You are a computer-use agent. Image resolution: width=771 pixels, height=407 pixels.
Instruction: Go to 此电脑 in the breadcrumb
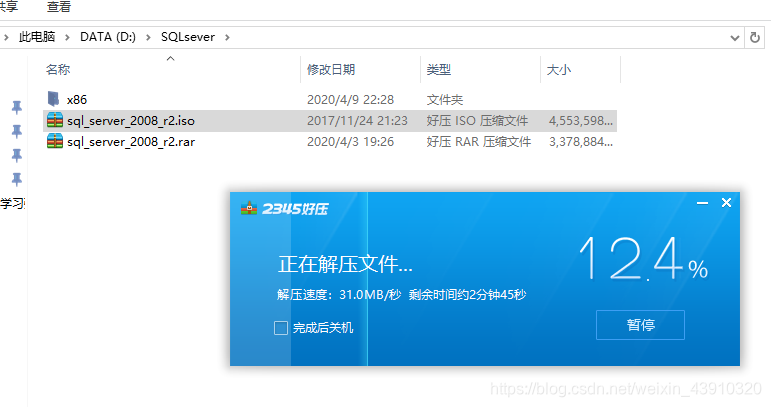coord(37,37)
